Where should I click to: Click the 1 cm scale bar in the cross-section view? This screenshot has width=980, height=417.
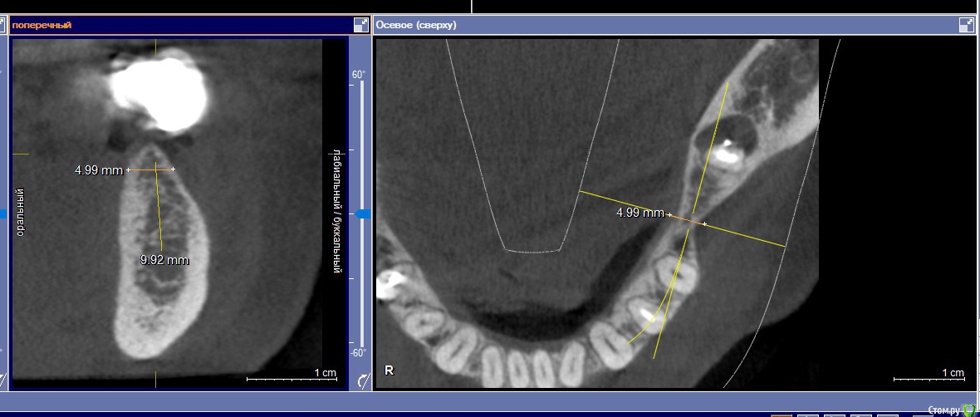click(291, 379)
